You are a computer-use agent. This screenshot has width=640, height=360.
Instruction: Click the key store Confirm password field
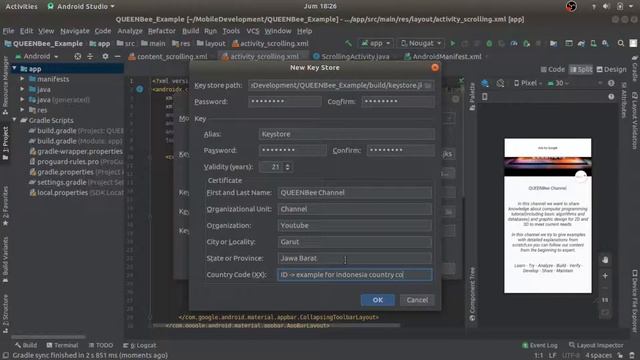pyautogui.click(x=398, y=101)
